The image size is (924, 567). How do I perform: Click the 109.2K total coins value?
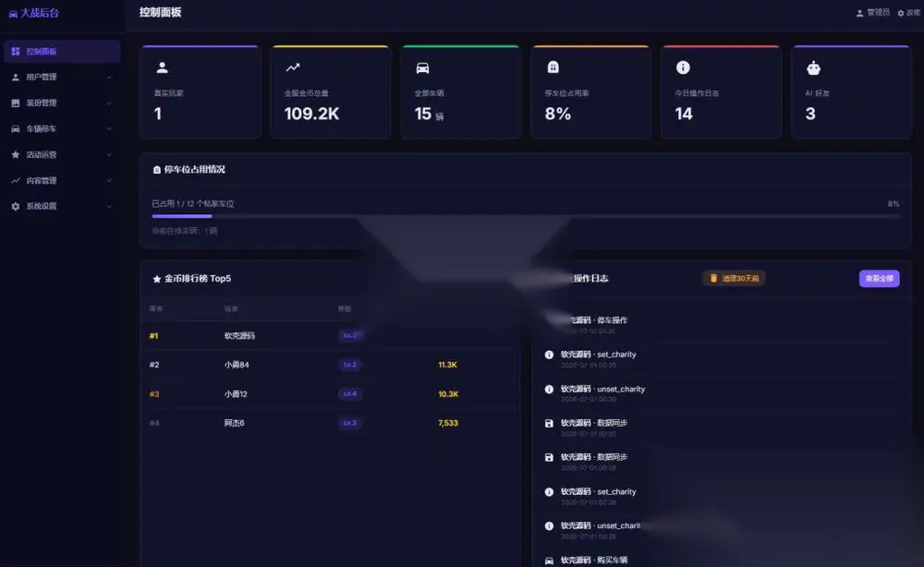click(x=311, y=114)
